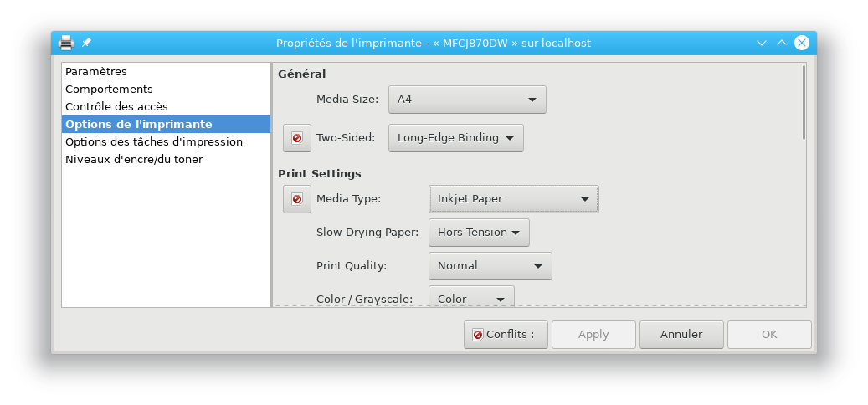868x405 pixels.
Task: Select Contrôle des accès in the sidebar
Action: (x=166, y=106)
